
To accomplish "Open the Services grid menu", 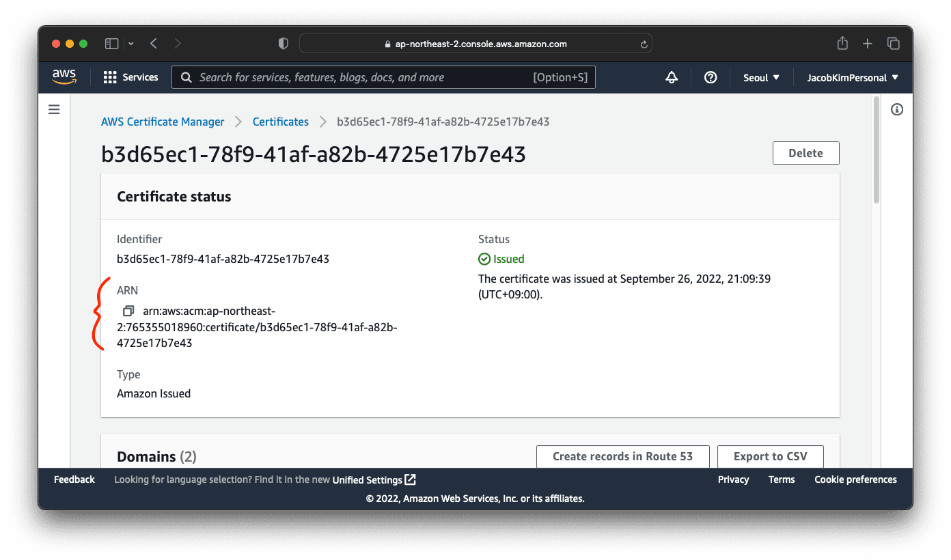I will [x=130, y=77].
